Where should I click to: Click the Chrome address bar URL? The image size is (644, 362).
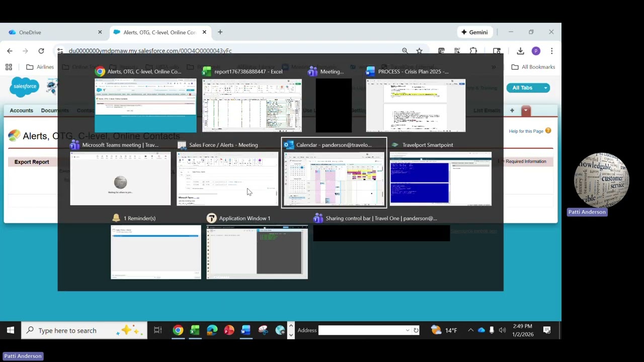point(150,51)
